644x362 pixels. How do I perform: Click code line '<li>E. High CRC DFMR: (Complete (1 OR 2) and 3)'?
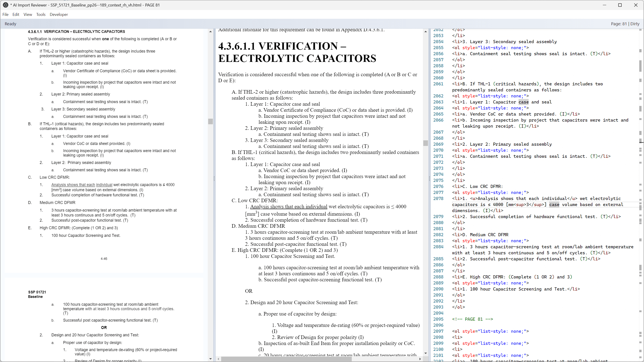[512, 277]
